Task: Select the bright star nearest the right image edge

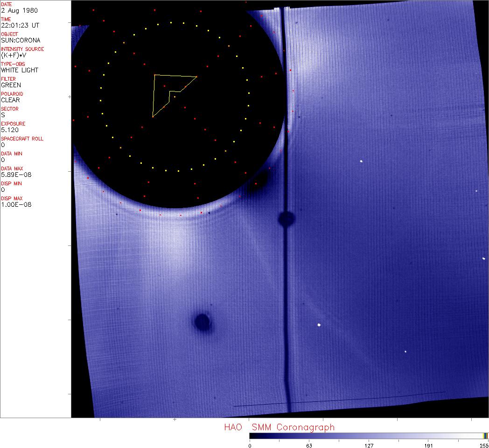Action: (483, 258)
